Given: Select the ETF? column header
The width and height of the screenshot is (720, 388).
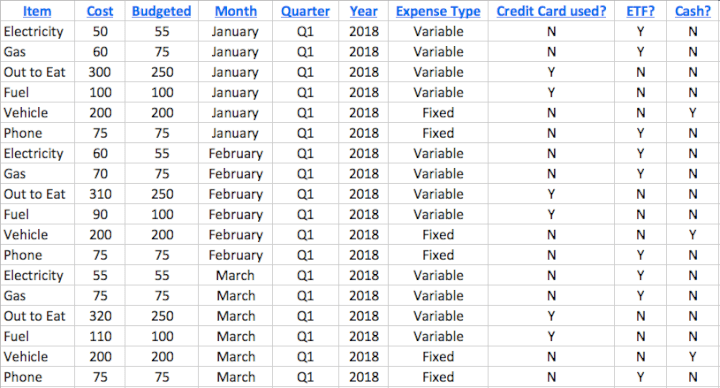Looking at the screenshot, I should (640, 11).
